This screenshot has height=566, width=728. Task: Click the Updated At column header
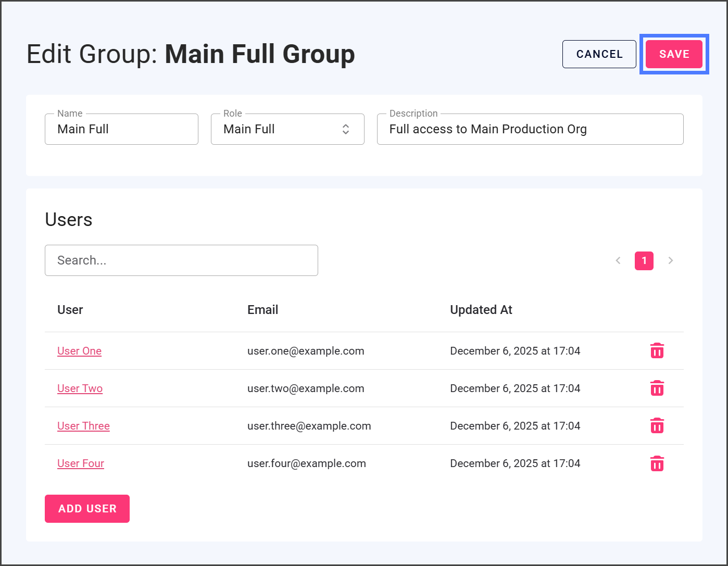pyautogui.click(x=481, y=310)
